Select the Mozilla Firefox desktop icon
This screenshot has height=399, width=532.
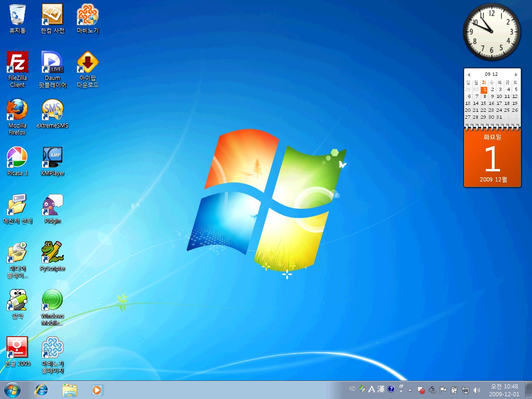pyautogui.click(x=17, y=117)
